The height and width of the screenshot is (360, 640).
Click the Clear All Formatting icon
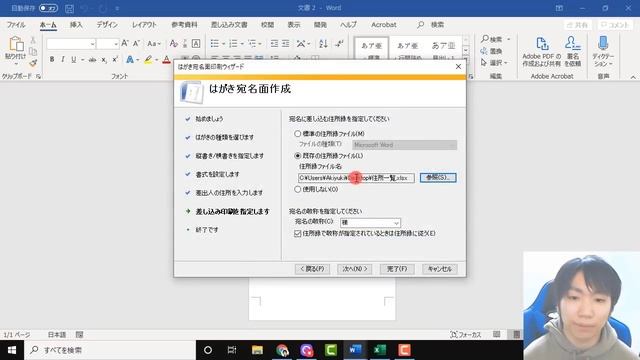pyautogui.click(x=173, y=43)
